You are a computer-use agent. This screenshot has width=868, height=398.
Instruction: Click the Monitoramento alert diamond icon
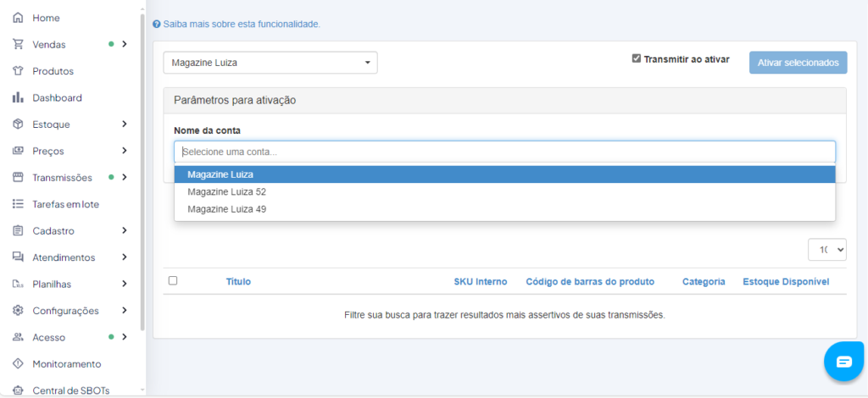pos(18,364)
